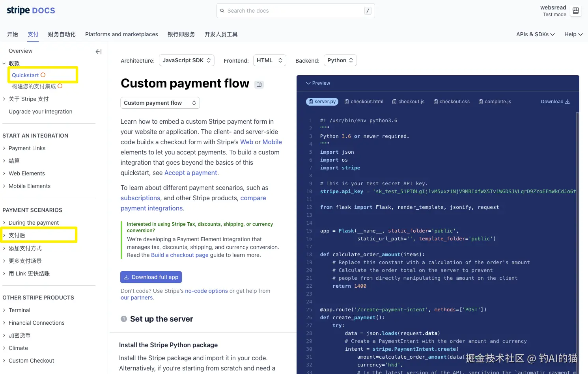The height and width of the screenshot is (374, 588).
Task: Expand the 更多支付场景 sidebar item
Action: click(x=4, y=261)
